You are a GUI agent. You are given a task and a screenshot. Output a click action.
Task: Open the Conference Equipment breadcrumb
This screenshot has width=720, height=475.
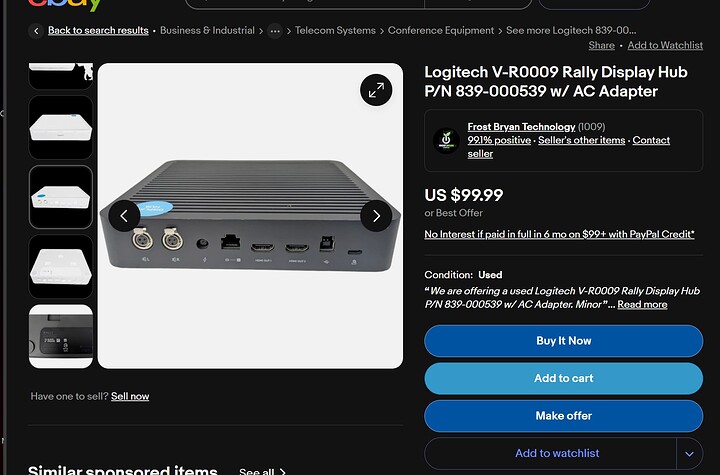[441, 31]
